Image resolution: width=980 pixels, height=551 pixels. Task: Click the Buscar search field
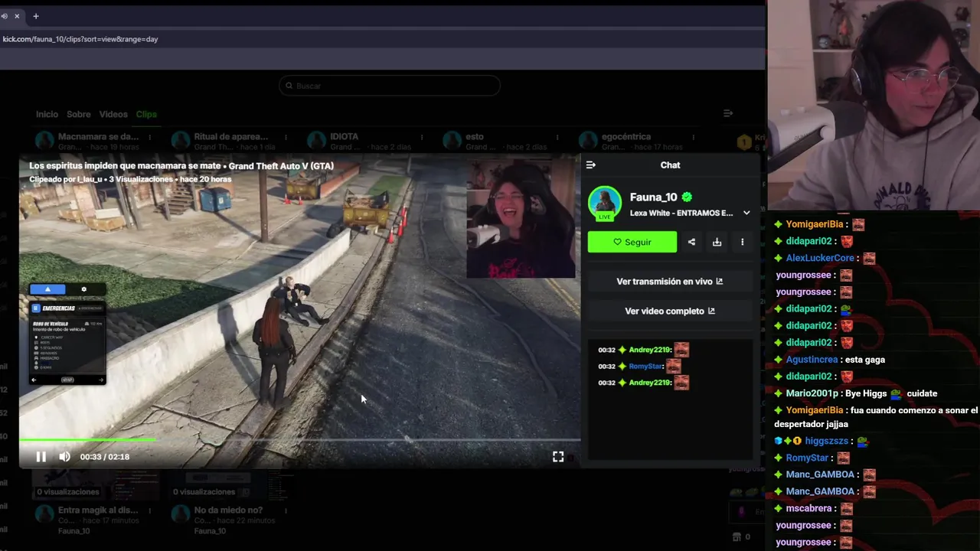390,86
